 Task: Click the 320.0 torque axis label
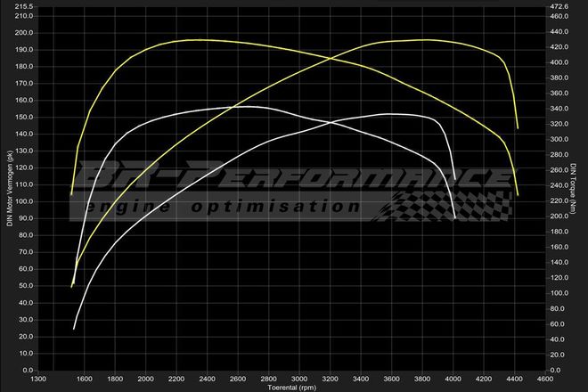(559, 124)
